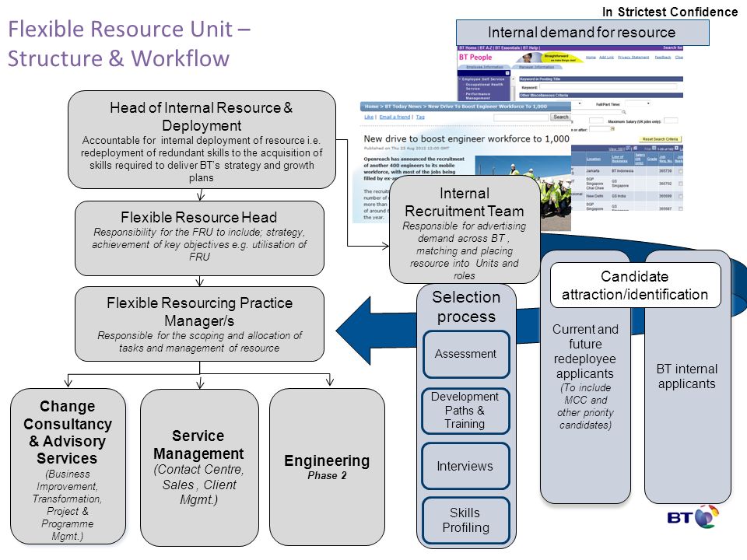747x560 pixels.
Task: Select the Flexible Resource Head box
Action: pyautogui.click(x=199, y=238)
